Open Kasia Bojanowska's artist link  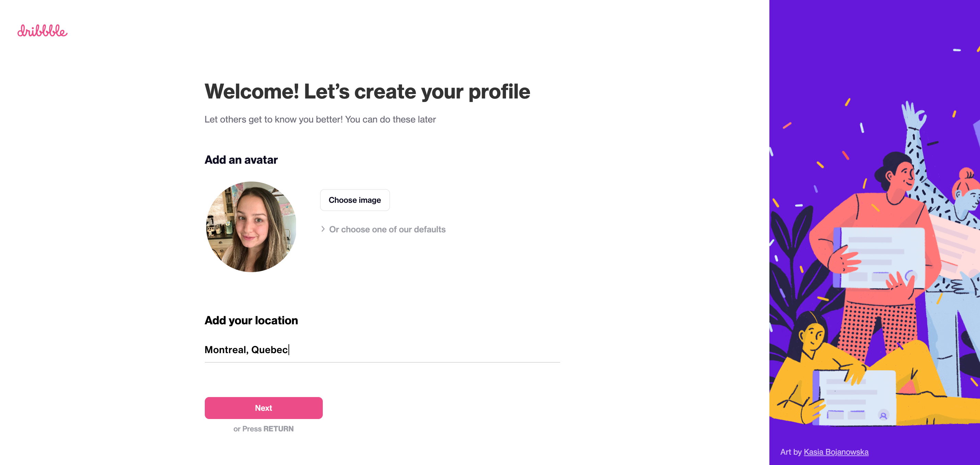[x=836, y=452]
